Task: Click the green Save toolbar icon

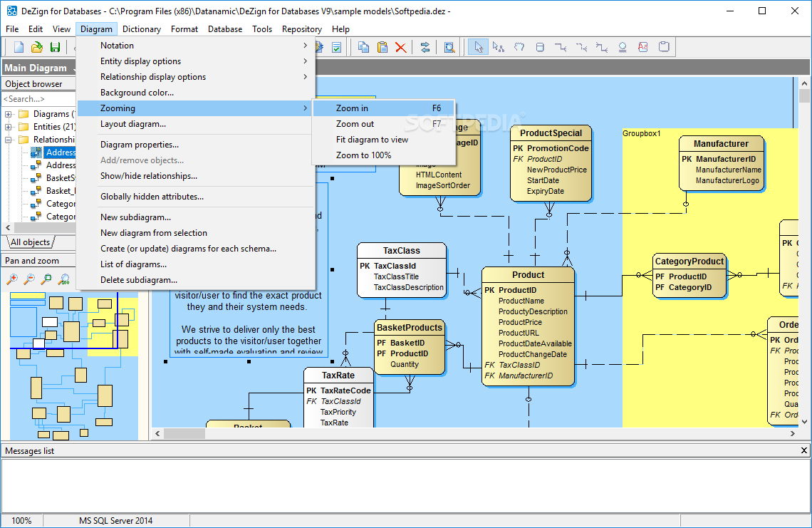Action: coord(55,47)
